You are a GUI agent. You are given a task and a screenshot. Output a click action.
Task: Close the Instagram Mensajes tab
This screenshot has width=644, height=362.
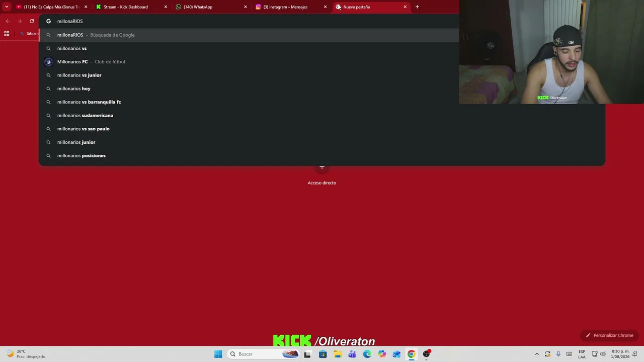coord(325,7)
